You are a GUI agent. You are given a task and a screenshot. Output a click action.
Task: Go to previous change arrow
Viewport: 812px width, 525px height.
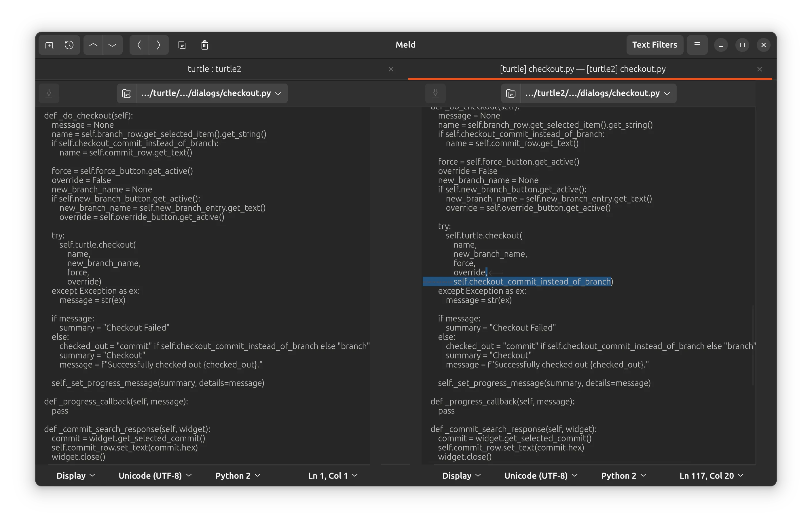[93, 45]
